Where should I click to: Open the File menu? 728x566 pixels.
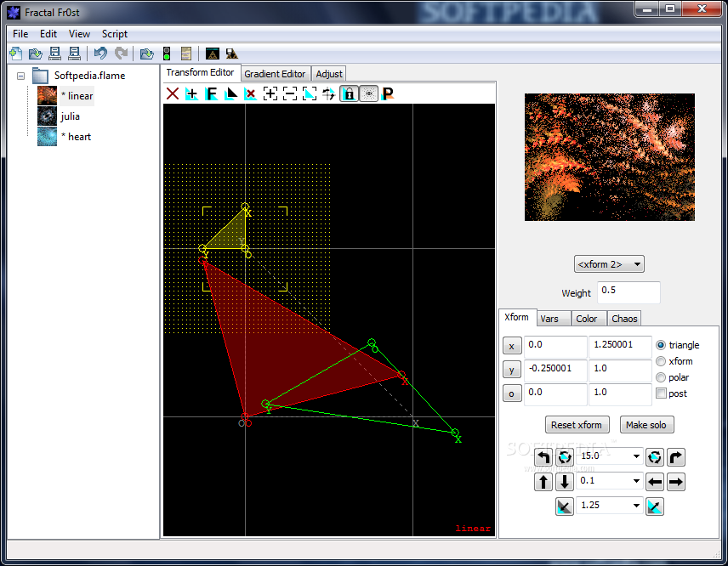pos(20,34)
